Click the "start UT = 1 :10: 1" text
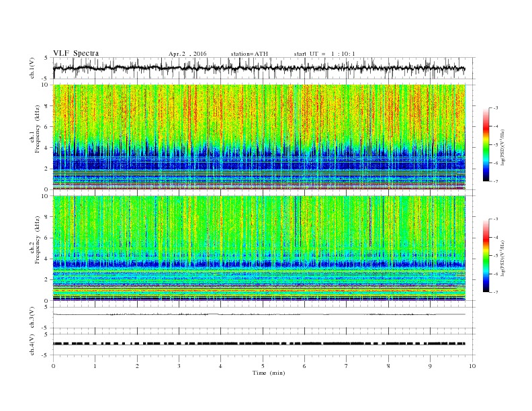The image size is (532, 411). pos(324,54)
